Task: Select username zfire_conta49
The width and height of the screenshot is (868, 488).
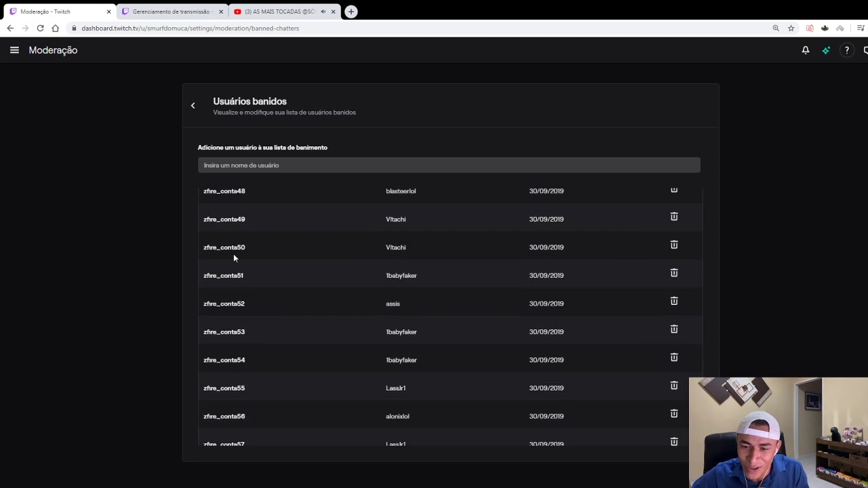Action: (224, 220)
